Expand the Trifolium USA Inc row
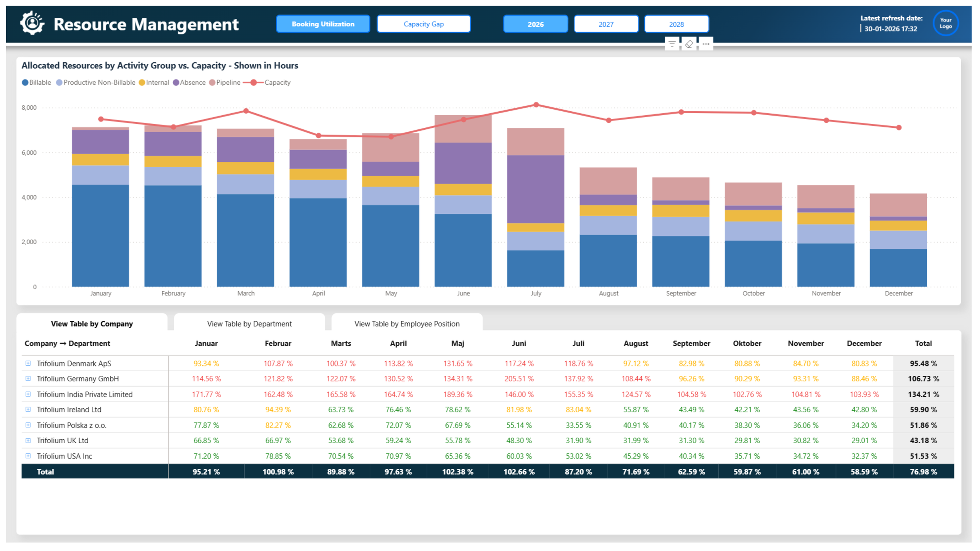980x551 pixels. pyautogui.click(x=28, y=456)
